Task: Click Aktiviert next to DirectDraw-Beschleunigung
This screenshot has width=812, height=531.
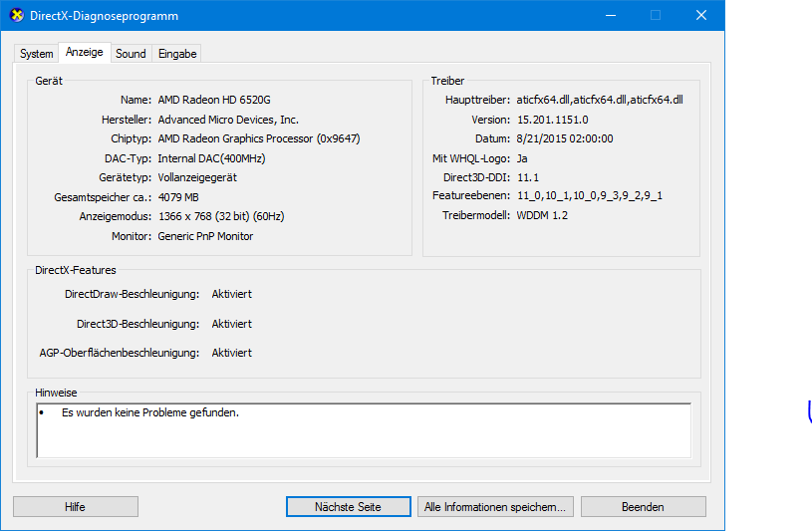Action: [231, 294]
